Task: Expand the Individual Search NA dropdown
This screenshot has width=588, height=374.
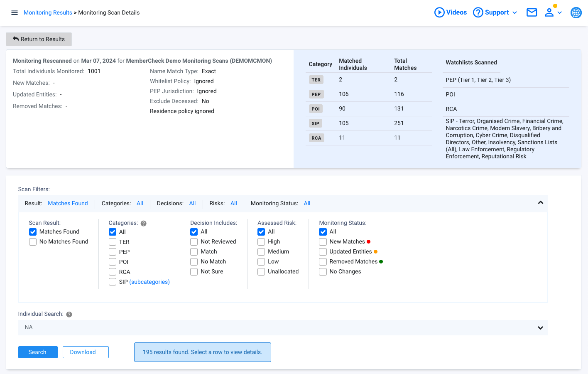Action: pyautogui.click(x=283, y=327)
